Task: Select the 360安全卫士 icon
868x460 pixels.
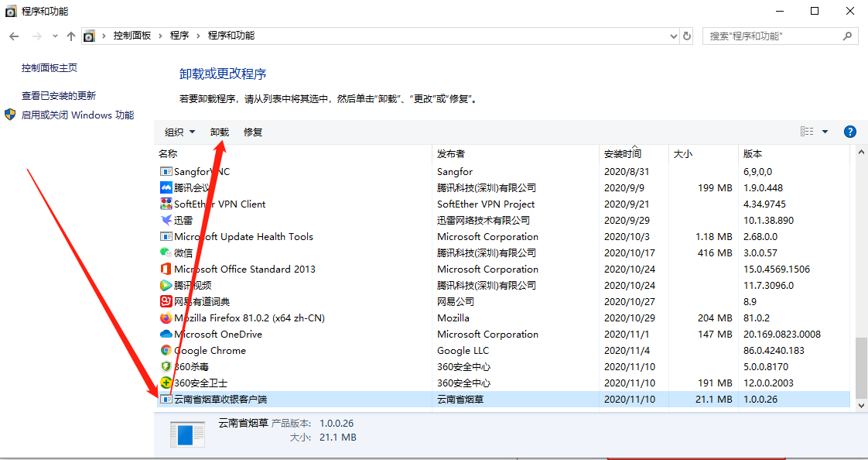Action: point(166,383)
